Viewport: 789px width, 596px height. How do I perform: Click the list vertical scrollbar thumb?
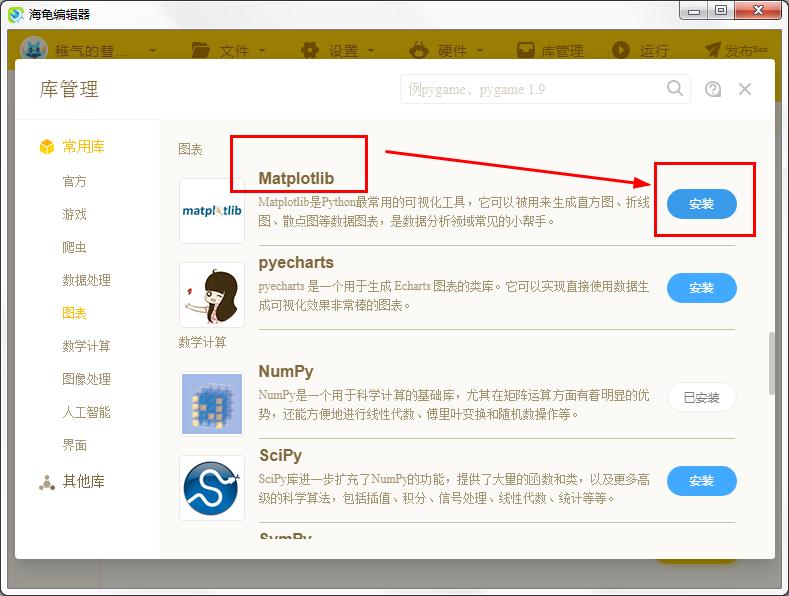click(x=771, y=363)
